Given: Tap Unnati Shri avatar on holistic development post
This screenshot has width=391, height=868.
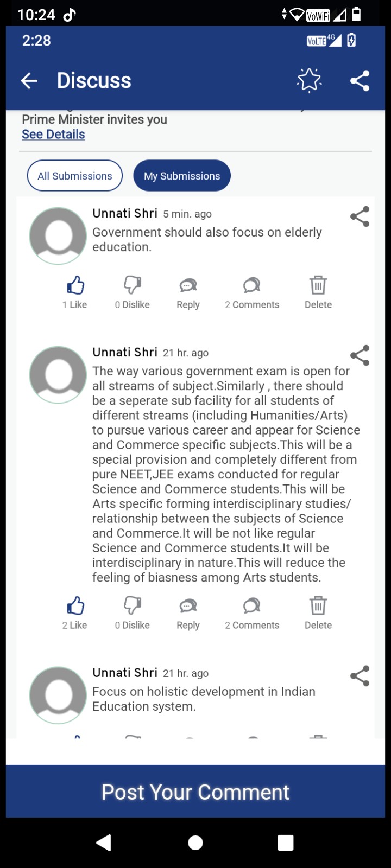Looking at the screenshot, I should tap(58, 695).
